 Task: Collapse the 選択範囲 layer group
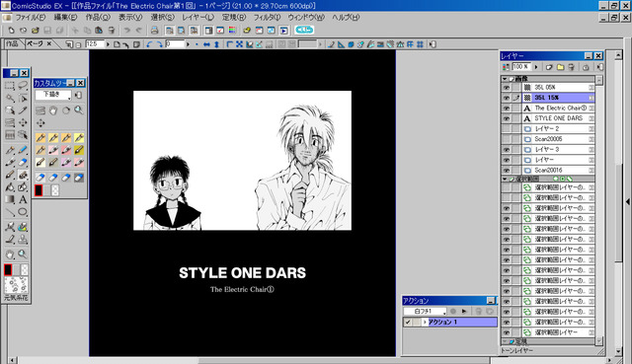coord(505,179)
